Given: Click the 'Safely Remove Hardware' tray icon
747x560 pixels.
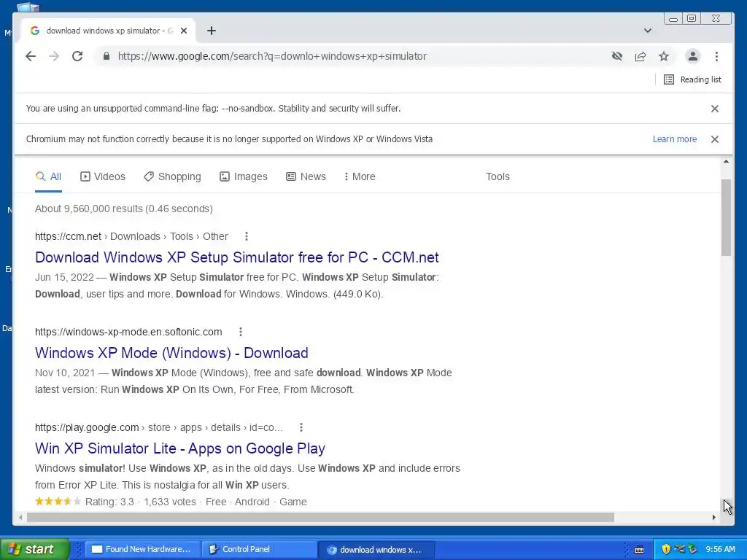Looking at the screenshot, I should (693, 549).
